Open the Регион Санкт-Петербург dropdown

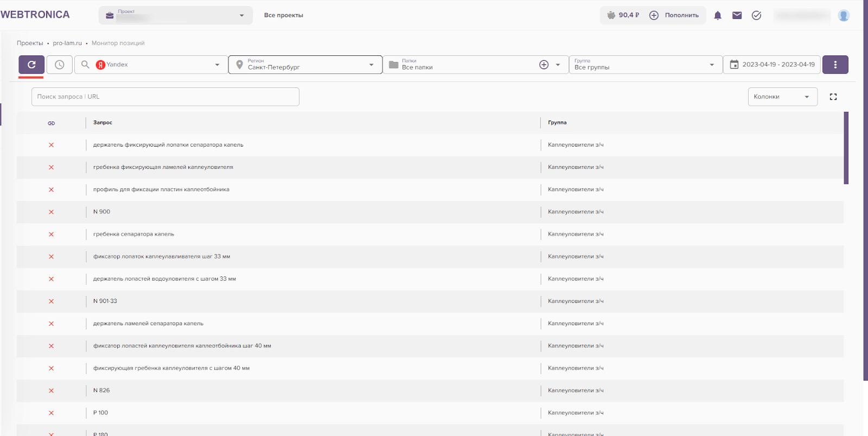point(305,65)
